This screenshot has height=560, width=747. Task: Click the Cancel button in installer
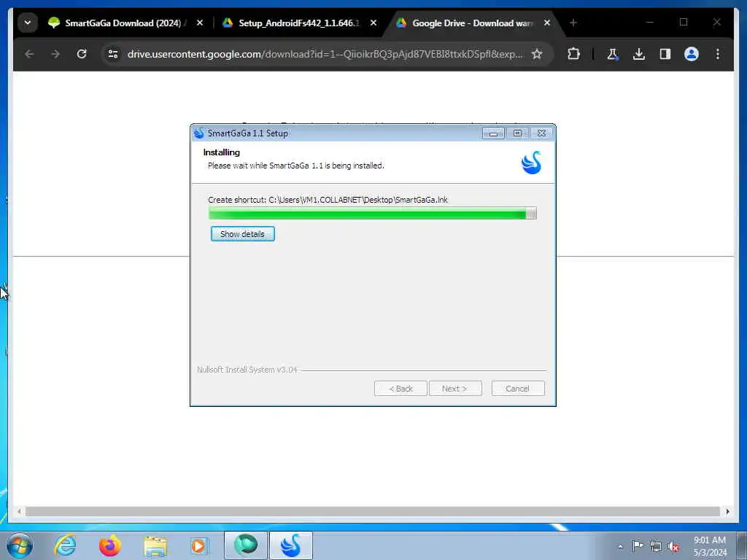coord(518,389)
